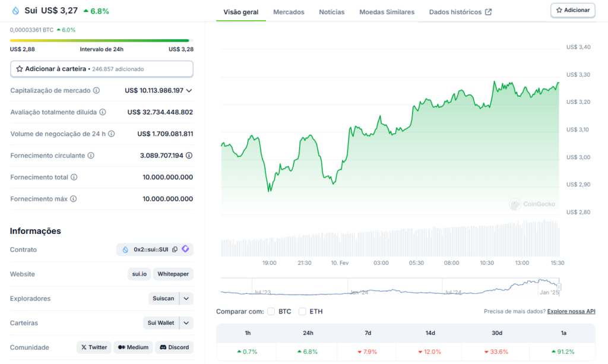Open the sui.io website link
Screen dimensions: 608x364
(x=139, y=274)
